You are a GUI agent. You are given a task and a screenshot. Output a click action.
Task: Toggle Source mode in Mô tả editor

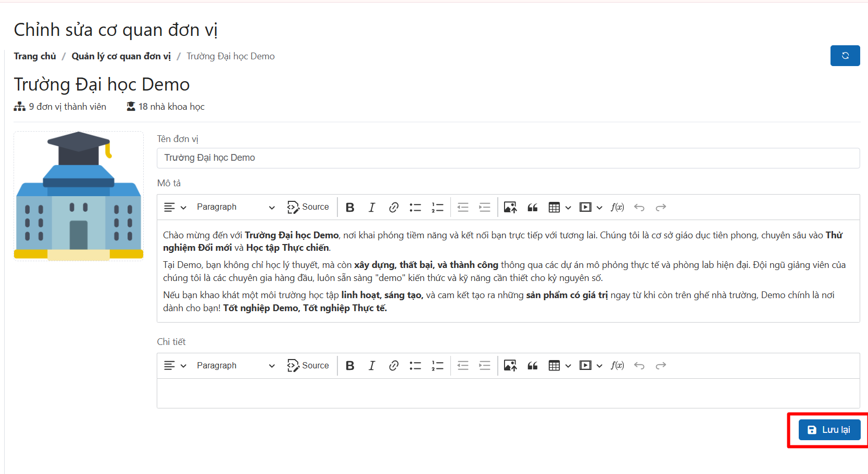pos(308,207)
